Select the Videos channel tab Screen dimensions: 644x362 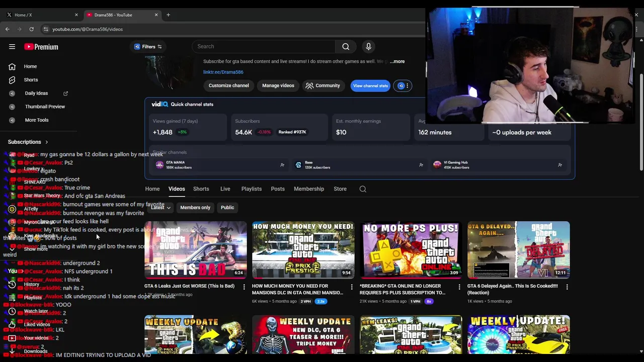tap(177, 189)
